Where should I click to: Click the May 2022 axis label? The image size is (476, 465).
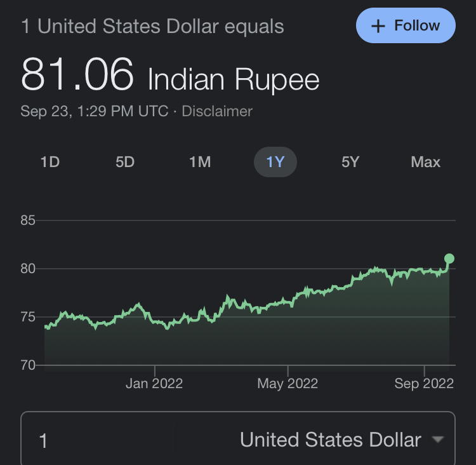(288, 384)
